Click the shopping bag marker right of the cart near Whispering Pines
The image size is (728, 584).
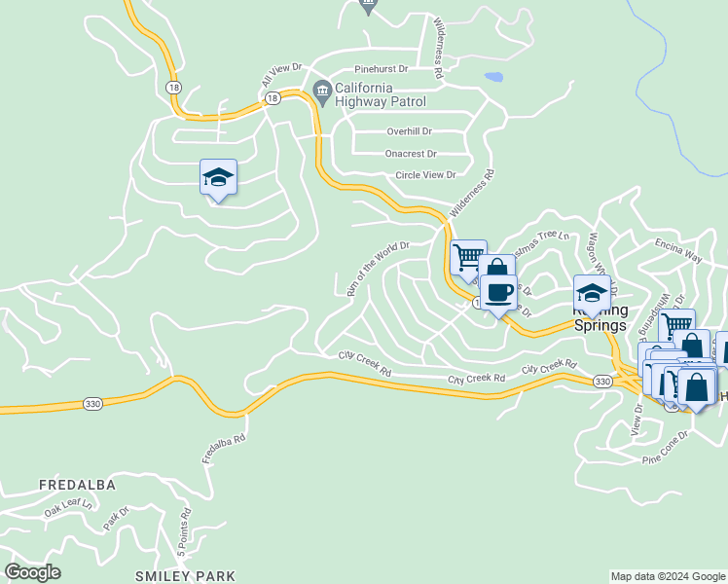point(692,346)
